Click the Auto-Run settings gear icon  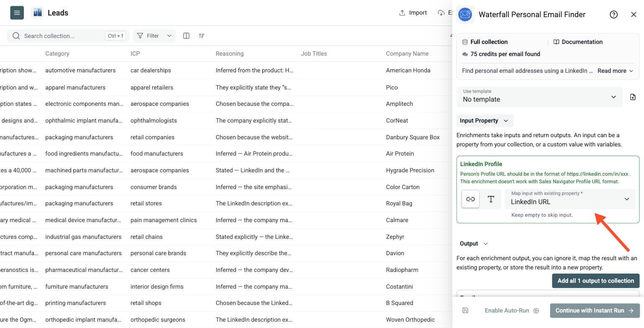click(x=536, y=311)
